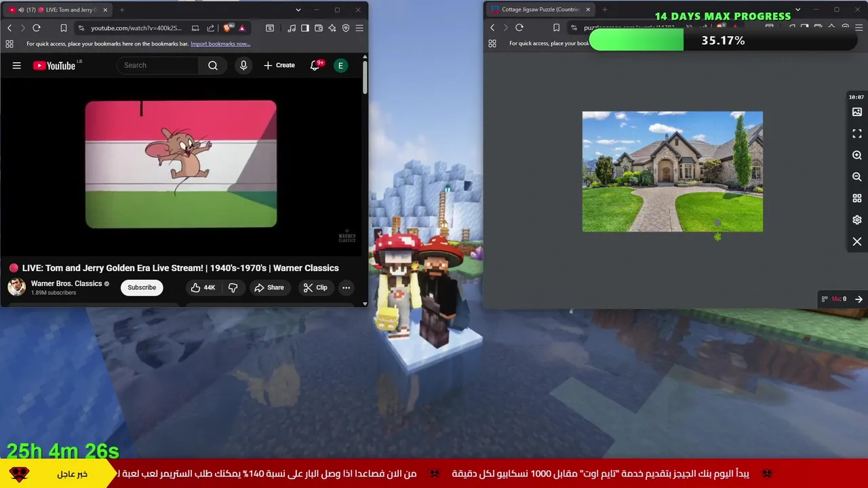Viewport: 868px width, 488px height.
Task: Start voice search with the microphone
Action: pos(243,66)
